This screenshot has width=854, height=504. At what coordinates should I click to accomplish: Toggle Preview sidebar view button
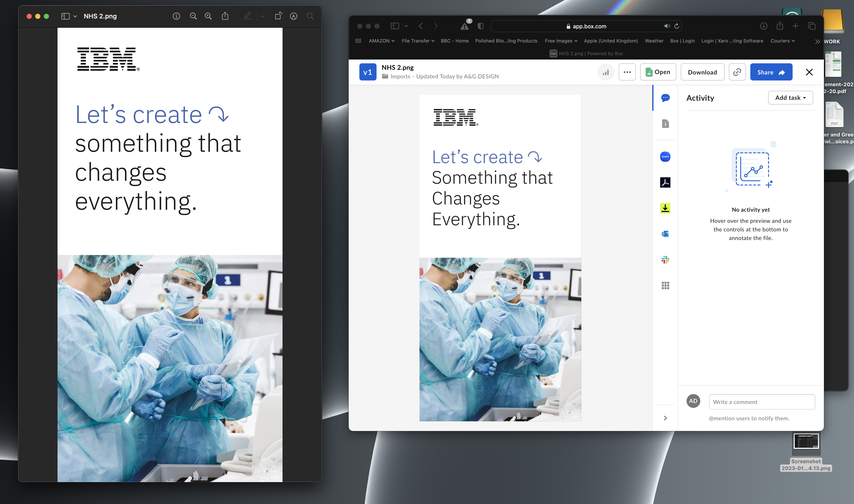65,16
